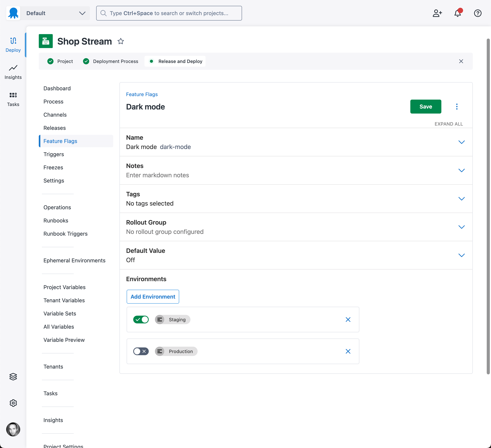This screenshot has height=448, width=491.
Task: Click the Octopus Deploy logo
Action: pos(13,13)
